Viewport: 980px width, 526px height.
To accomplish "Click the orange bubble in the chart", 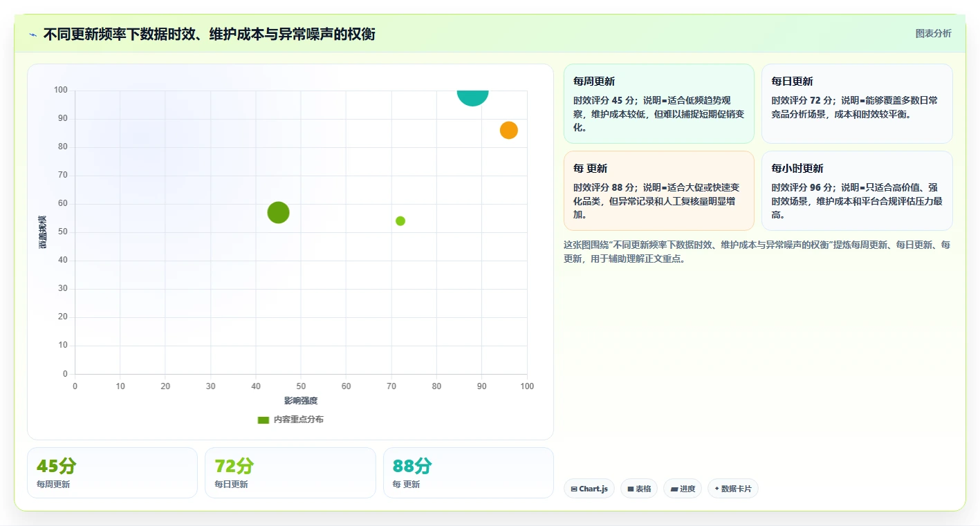I will (x=509, y=130).
